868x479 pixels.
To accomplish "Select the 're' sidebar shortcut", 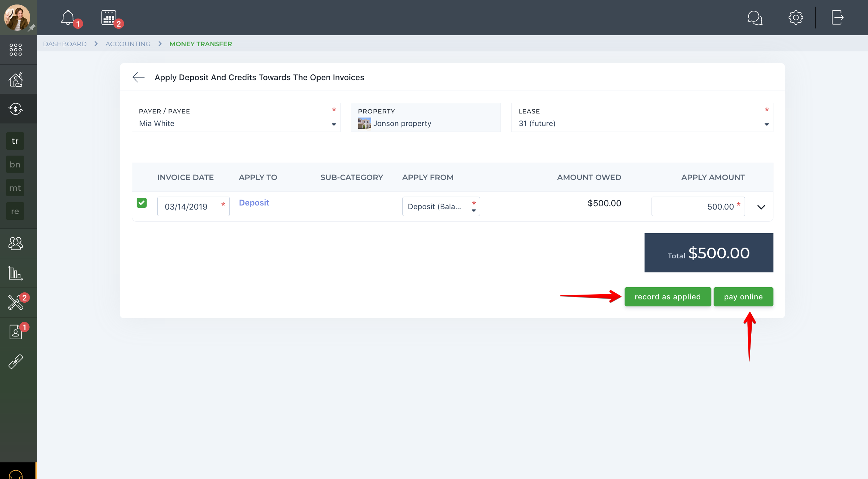I will coord(15,211).
